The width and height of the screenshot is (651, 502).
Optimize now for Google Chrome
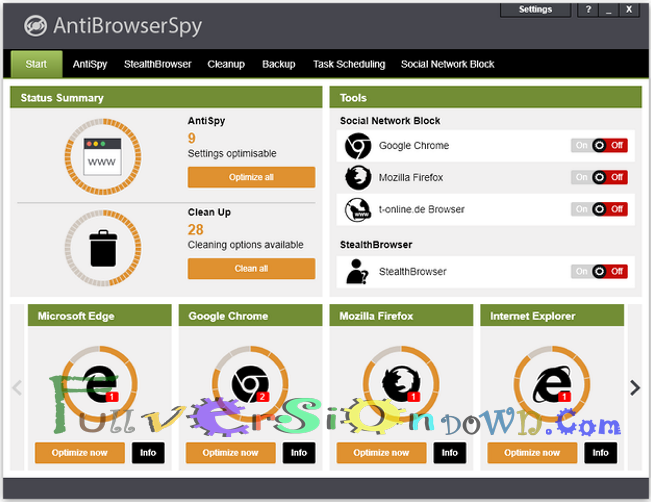click(x=230, y=453)
